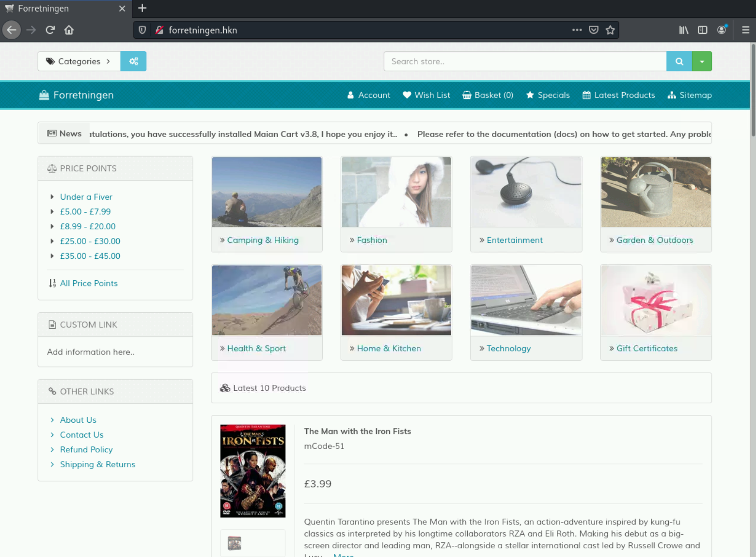The height and width of the screenshot is (557, 756).
Task: Open the page actions three-dot menu
Action: [577, 30]
